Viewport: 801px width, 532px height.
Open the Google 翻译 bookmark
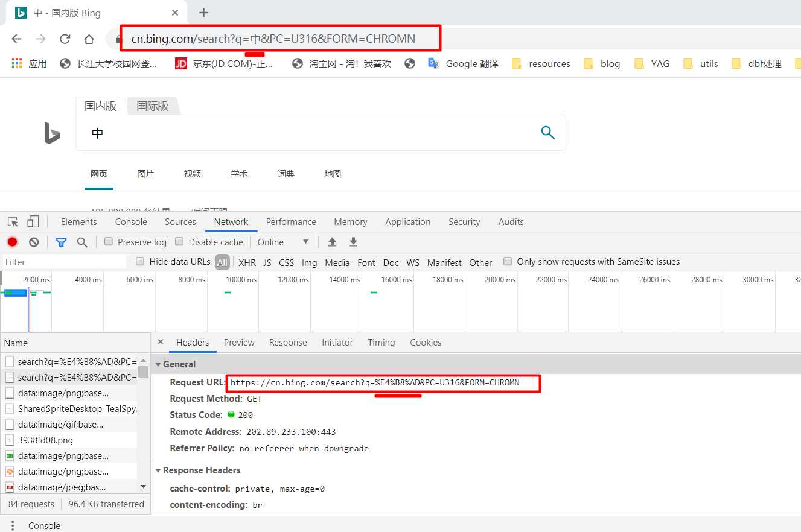point(463,63)
